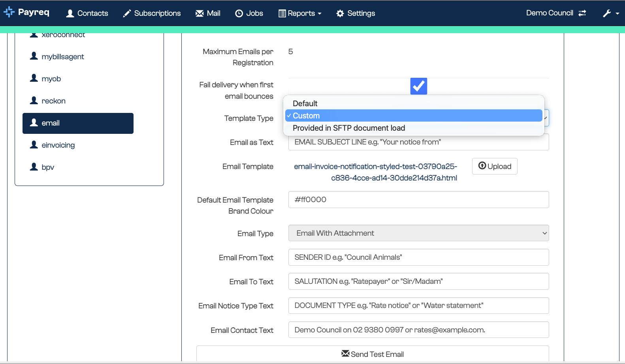Screen dimensions: 625x364
Task: Click the Email To Text field
Action: pyautogui.click(x=419, y=281)
